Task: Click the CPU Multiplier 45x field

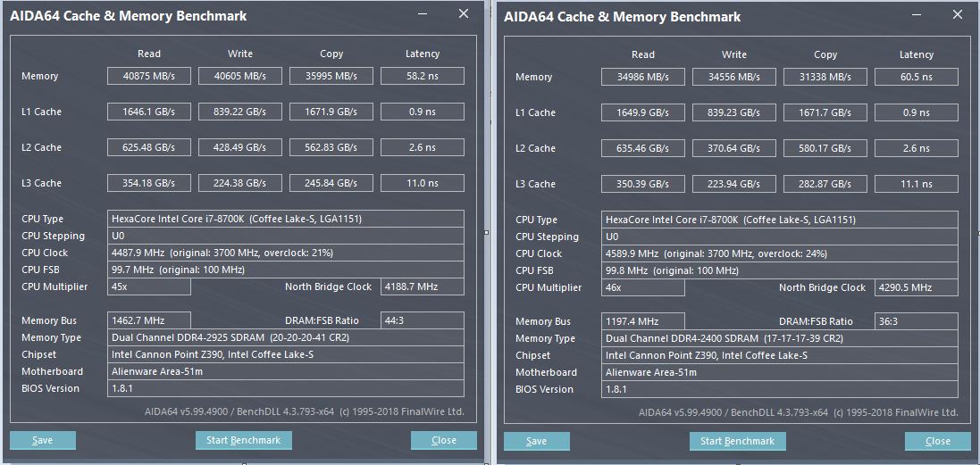Action: [149, 286]
